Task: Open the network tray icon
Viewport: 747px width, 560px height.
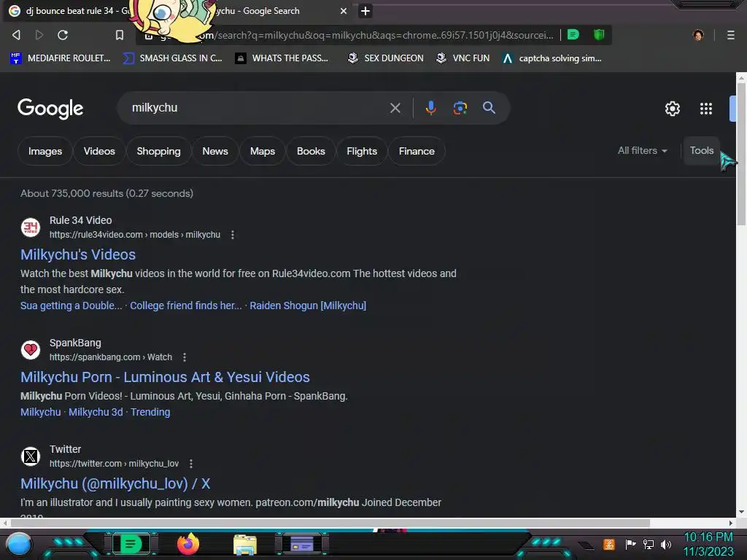Action: pos(648,544)
